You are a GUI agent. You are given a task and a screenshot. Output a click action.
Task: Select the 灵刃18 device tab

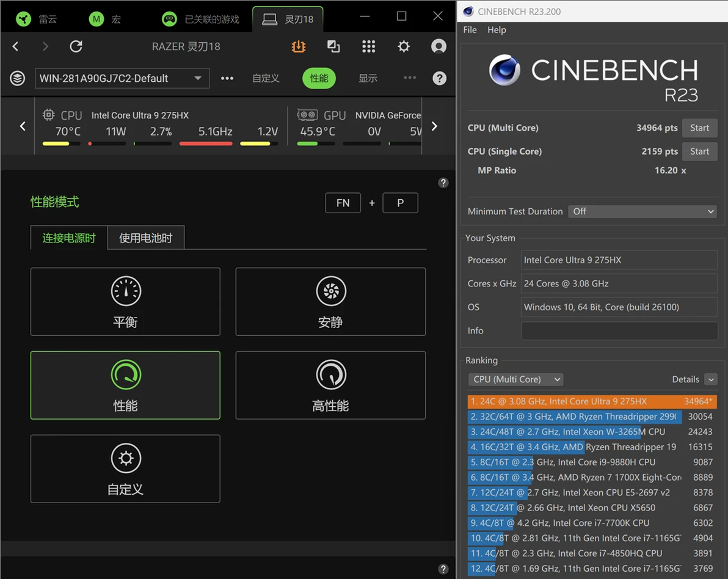click(x=288, y=19)
